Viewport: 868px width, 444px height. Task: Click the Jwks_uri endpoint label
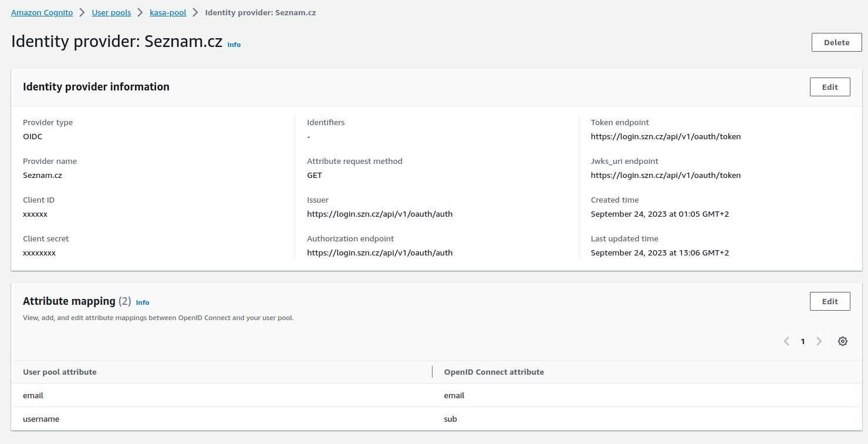click(625, 161)
